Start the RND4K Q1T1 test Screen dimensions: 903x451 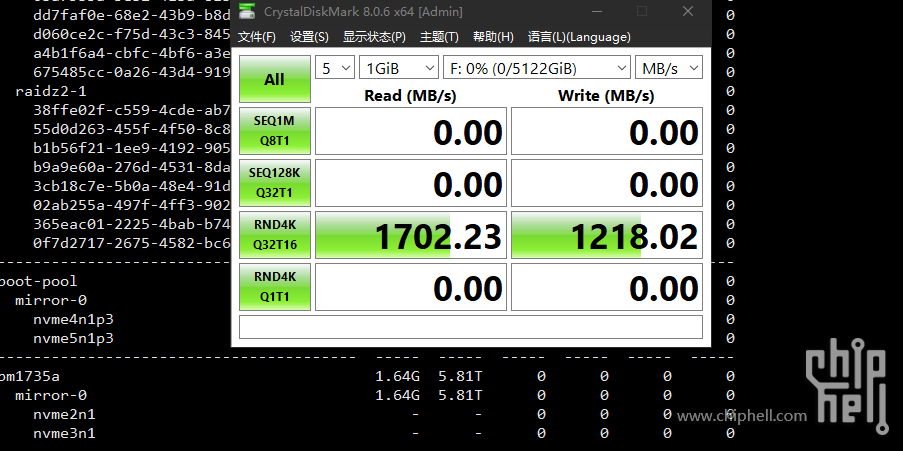(275, 287)
